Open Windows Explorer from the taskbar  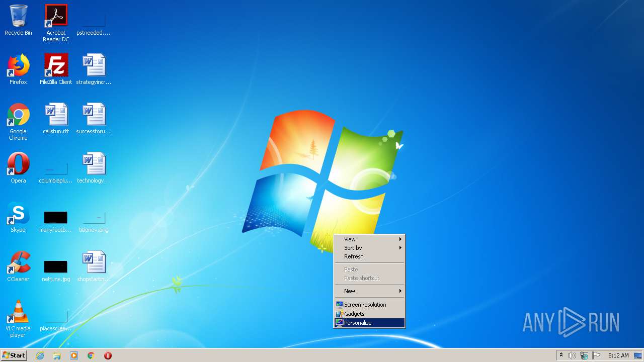click(57, 355)
